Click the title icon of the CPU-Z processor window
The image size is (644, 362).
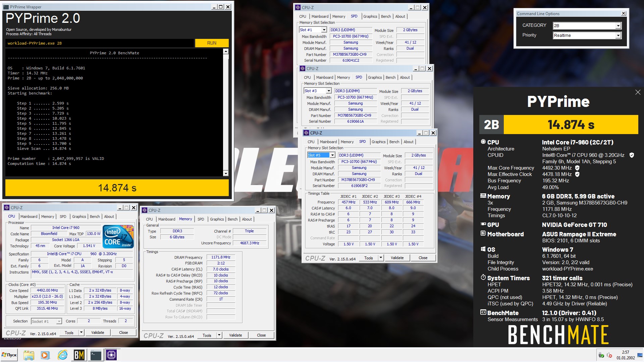(7, 207)
